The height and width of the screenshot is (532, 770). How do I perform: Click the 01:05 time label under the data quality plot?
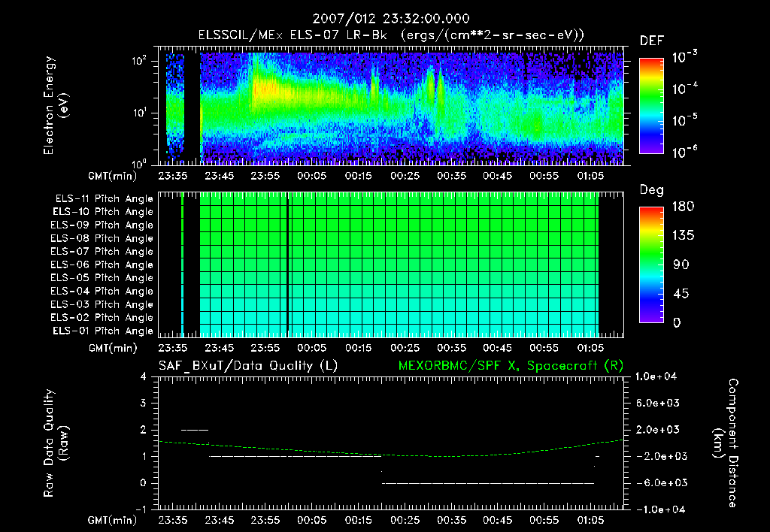tap(590, 520)
